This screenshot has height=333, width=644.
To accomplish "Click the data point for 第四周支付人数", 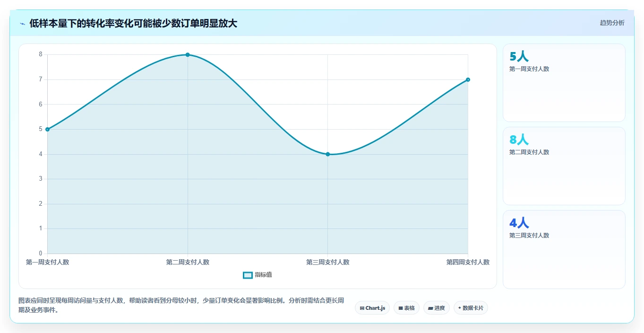I will tap(468, 79).
